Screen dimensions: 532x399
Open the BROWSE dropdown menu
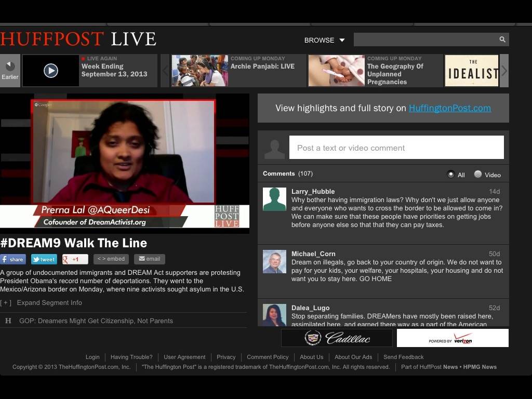324,40
